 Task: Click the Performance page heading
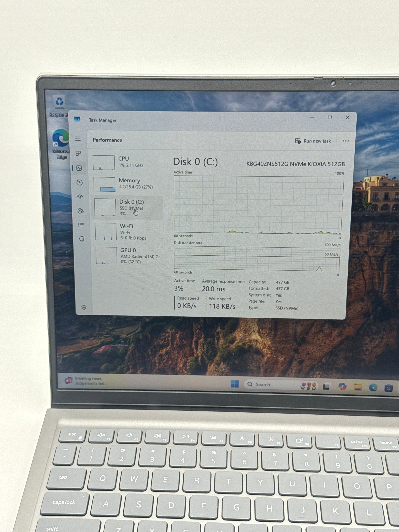click(x=108, y=140)
